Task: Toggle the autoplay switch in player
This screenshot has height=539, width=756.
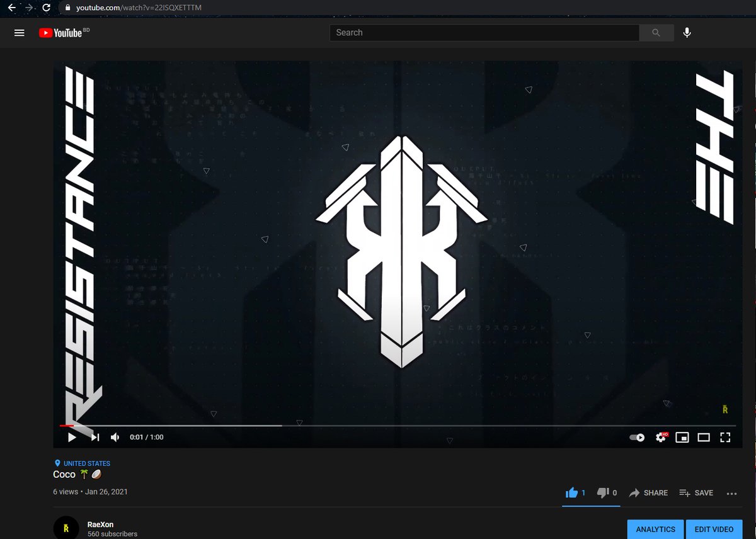Action: coord(637,437)
